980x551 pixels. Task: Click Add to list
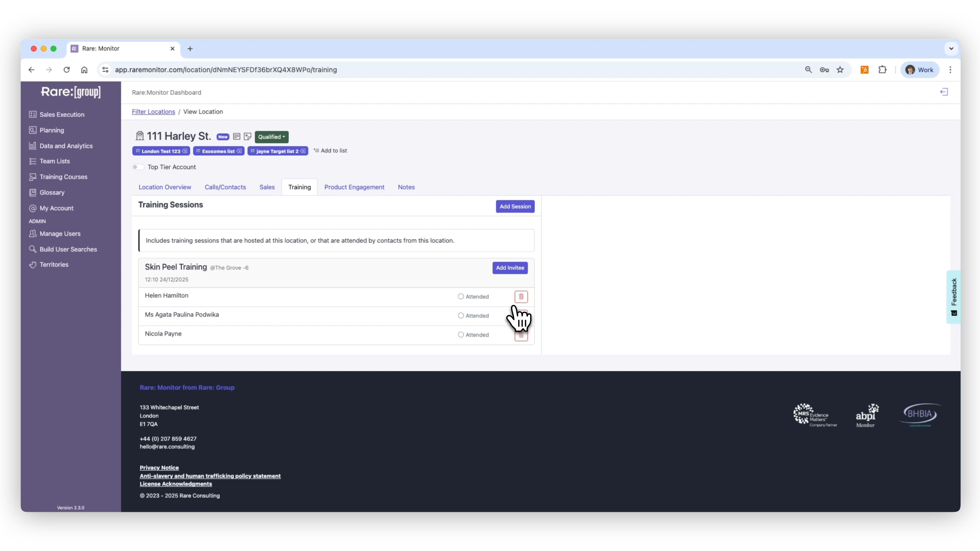pyautogui.click(x=330, y=151)
